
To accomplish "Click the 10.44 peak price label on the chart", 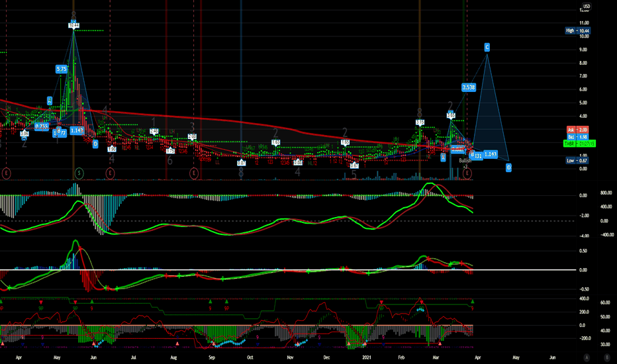I will point(73,25).
